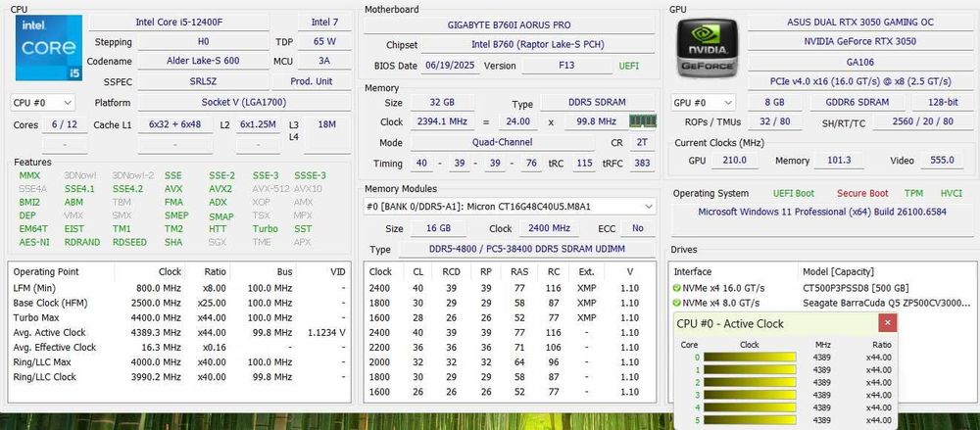The image size is (980, 430).
Task: Click the Intel B760 chipset field
Action: 538,45
